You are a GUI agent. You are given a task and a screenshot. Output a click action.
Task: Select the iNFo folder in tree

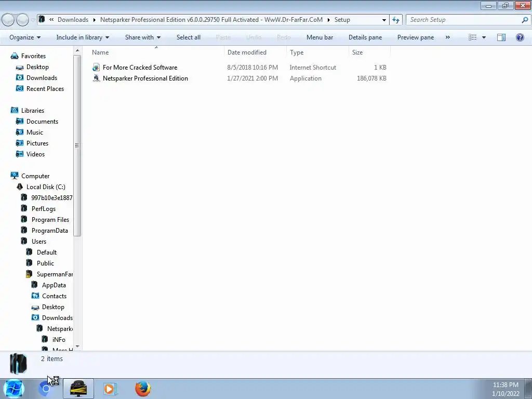pyautogui.click(x=59, y=339)
